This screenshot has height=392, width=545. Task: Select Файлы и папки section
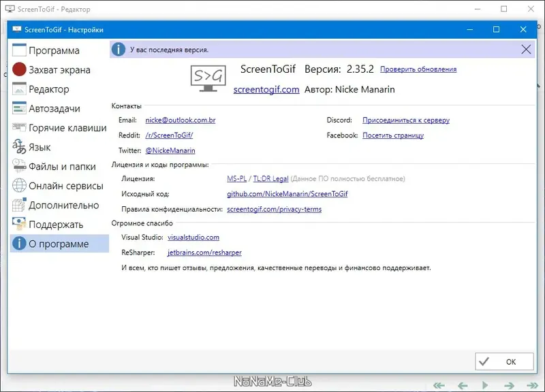click(x=59, y=166)
